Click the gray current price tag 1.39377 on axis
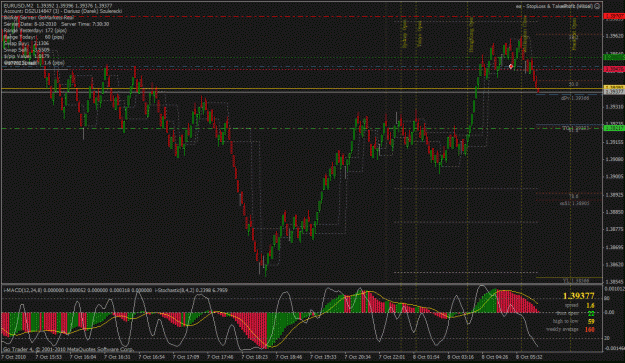The image size is (625, 363). (614, 92)
